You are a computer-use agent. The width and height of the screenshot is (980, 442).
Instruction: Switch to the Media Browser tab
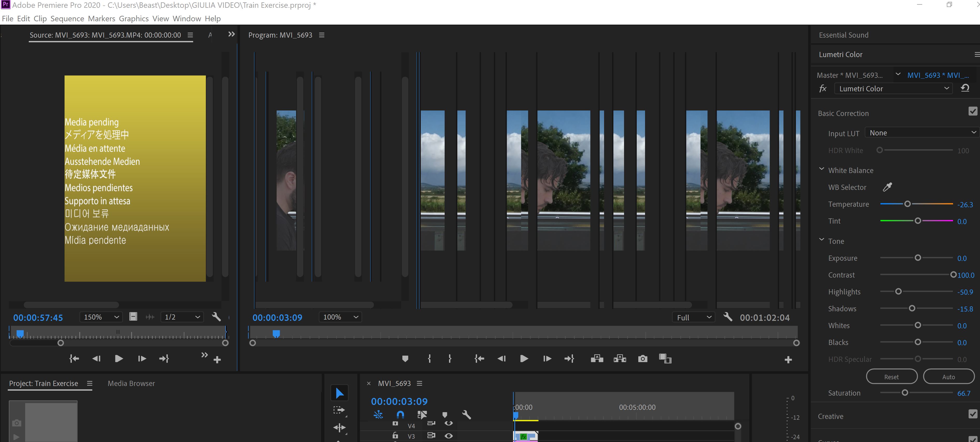[131, 383]
